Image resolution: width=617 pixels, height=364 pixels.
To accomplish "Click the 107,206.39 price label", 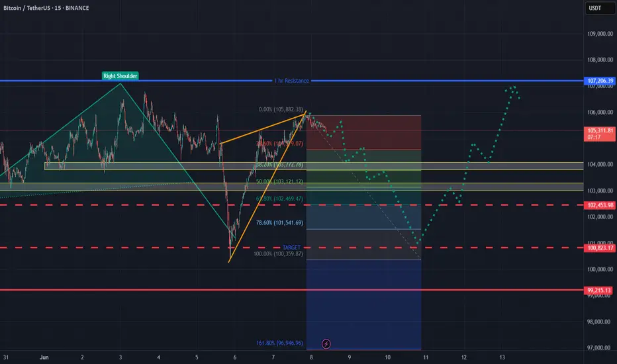I will tap(600, 81).
